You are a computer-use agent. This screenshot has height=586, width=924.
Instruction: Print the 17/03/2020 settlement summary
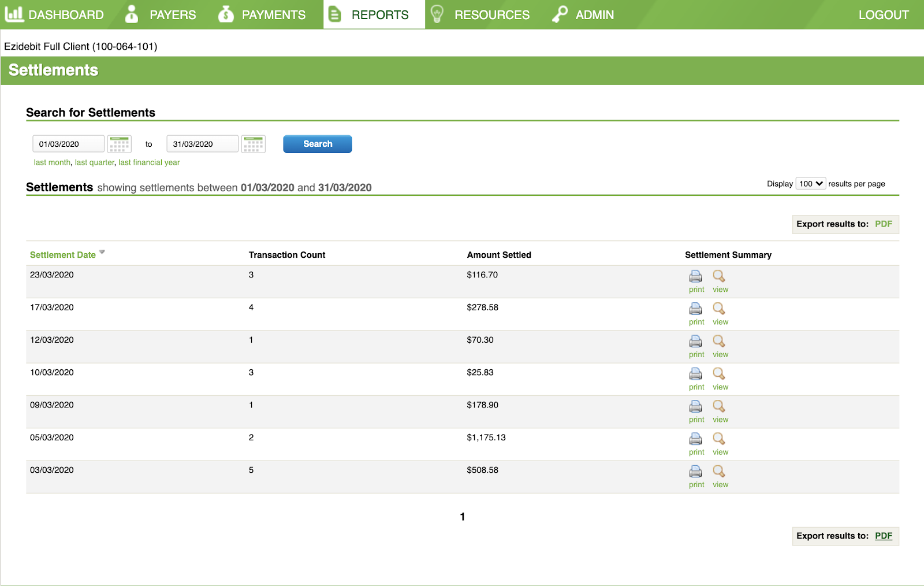coord(696,309)
